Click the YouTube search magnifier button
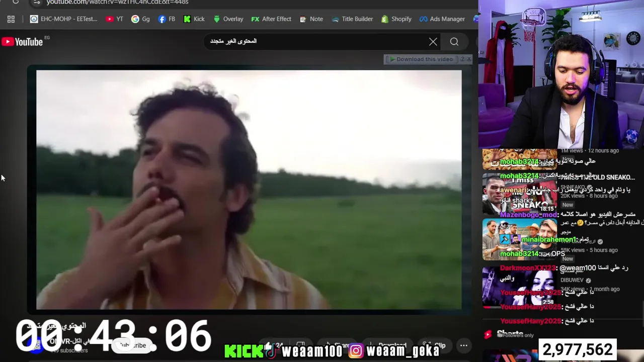This screenshot has height=362, width=644. [x=454, y=42]
